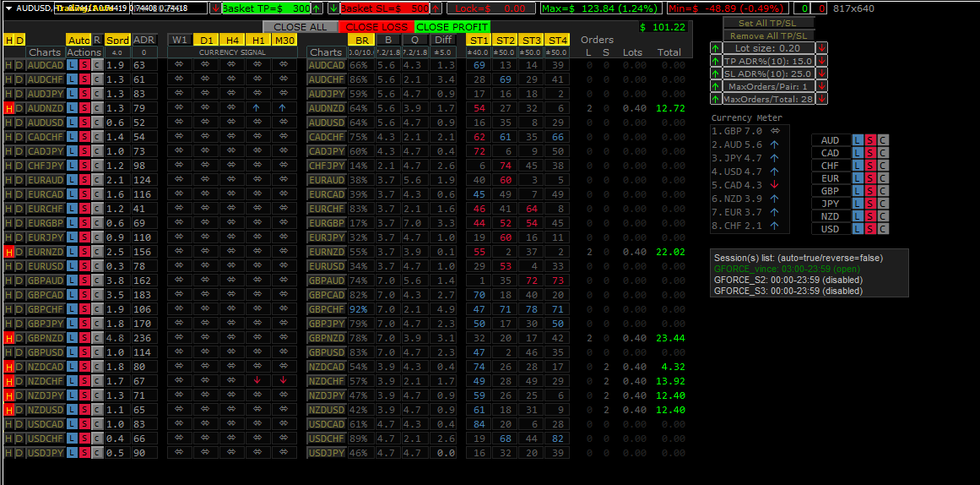Toggle the Auto header button
The image size is (980, 485).
tap(79, 40)
